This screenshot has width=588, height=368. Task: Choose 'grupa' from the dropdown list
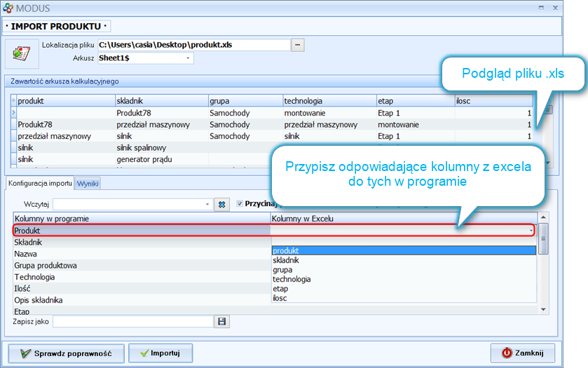click(404, 270)
